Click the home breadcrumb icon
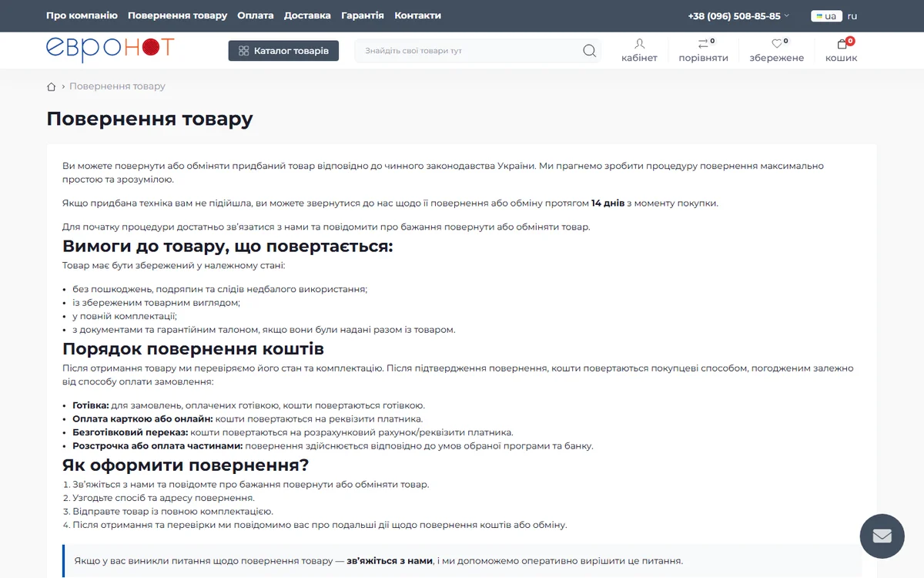Image resolution: width=924 pixels, height=578 pixels. tap(52, 86)
